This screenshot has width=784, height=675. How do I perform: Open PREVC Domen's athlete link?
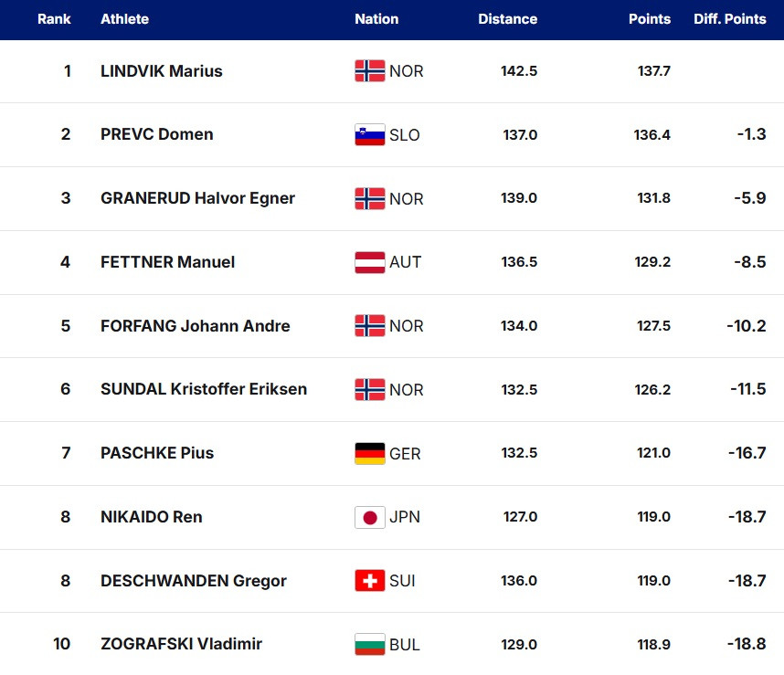tap(157, 135)
